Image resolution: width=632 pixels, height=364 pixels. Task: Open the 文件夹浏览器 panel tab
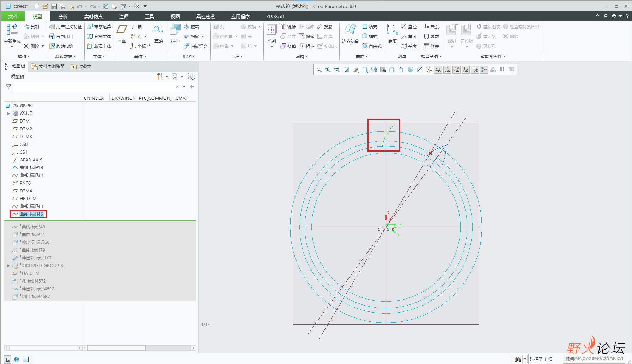coord(48,67)
